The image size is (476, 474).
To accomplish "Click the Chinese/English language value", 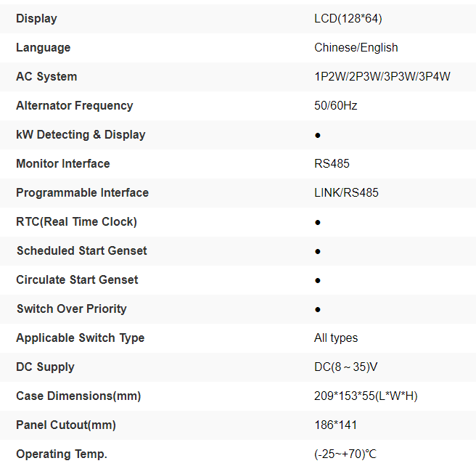I will pos(356,47).
